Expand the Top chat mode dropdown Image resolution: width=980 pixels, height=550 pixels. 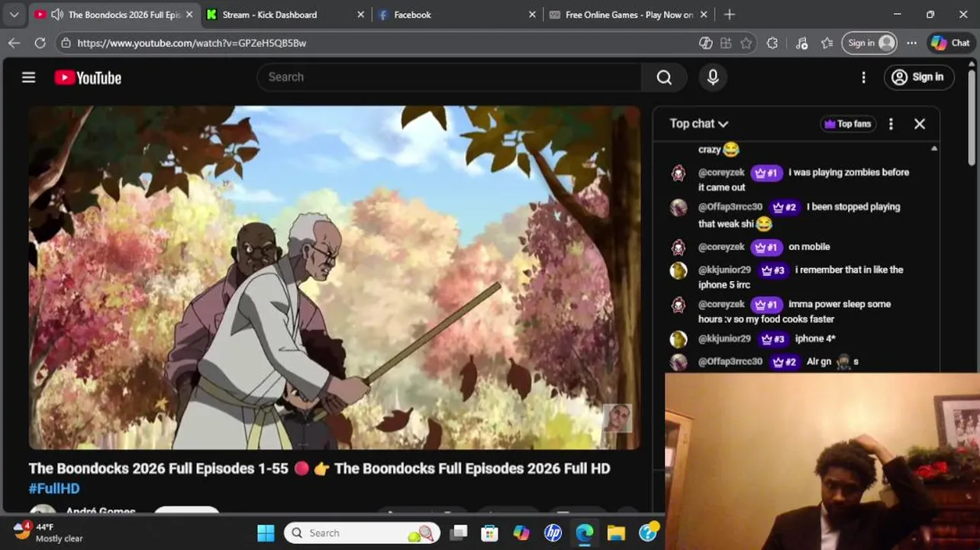[x=699, y=124]
